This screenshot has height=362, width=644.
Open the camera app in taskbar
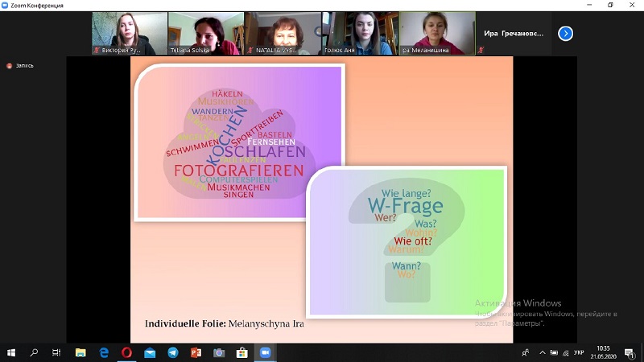click(x=219, y=352)
